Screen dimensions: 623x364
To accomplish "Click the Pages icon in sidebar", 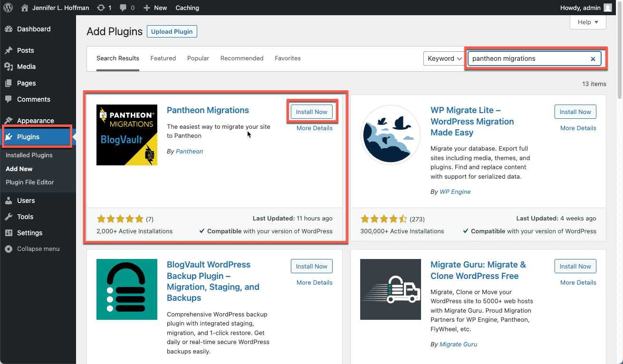I will tap(9, 83).
